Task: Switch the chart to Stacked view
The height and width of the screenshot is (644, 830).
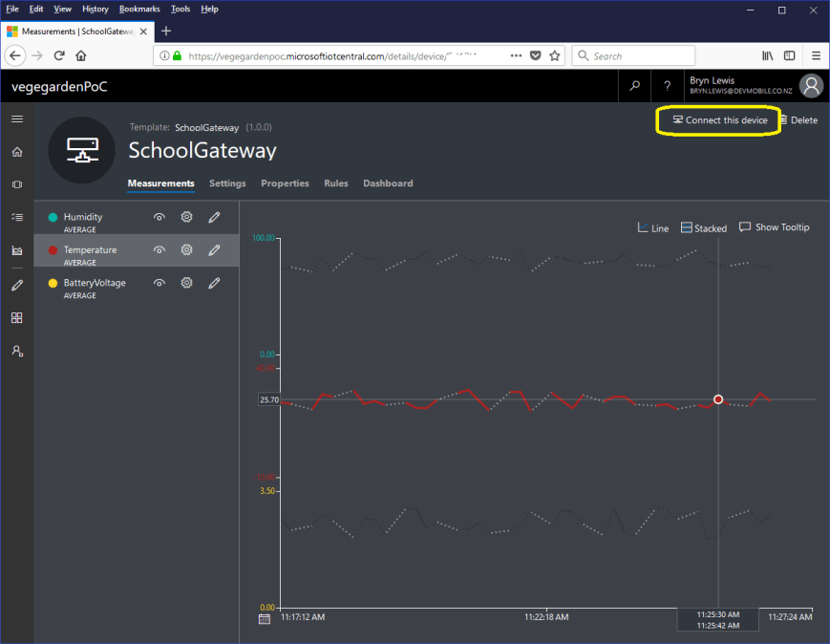Action: [703, 227]
